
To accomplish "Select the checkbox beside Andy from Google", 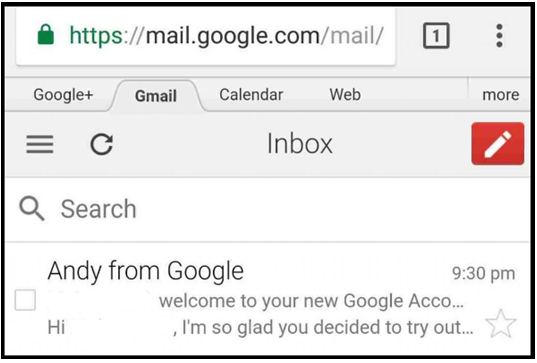I will point(25,300).
